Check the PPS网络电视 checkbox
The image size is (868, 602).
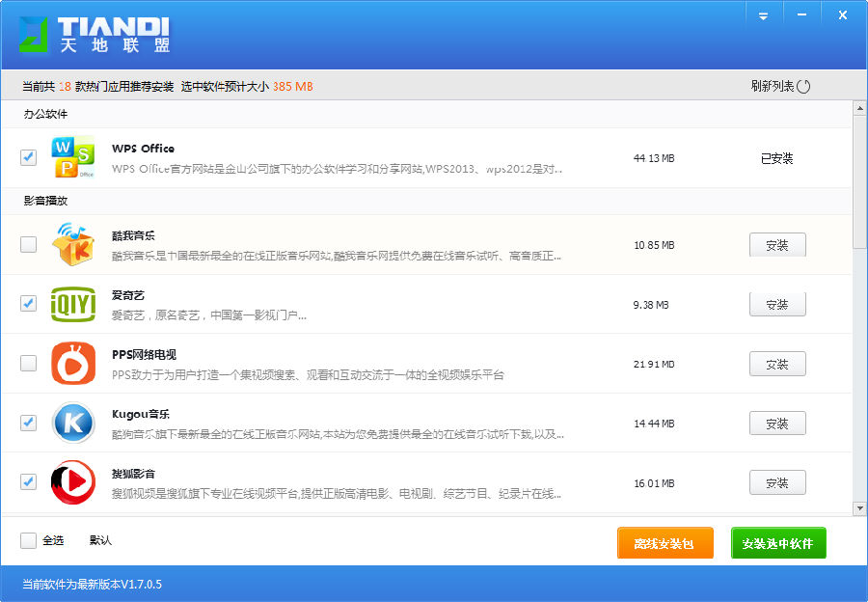28,364
